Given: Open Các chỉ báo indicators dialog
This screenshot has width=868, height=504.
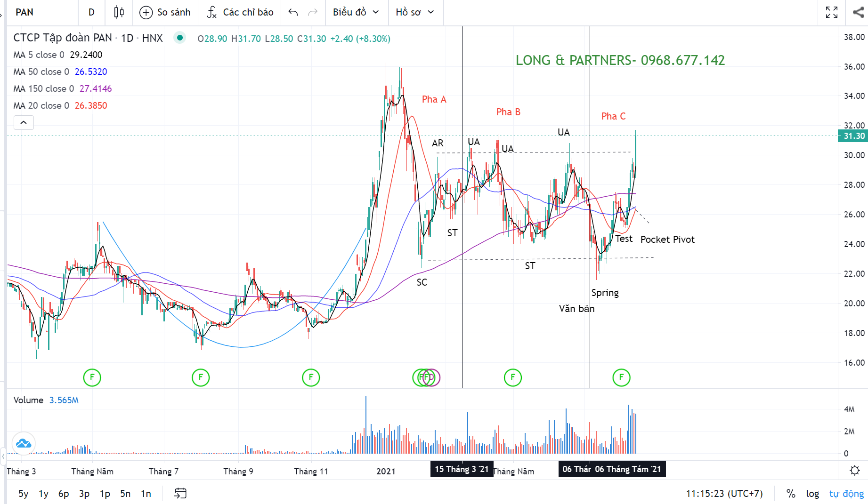Looking at the screenshot, I should (240, 12).
